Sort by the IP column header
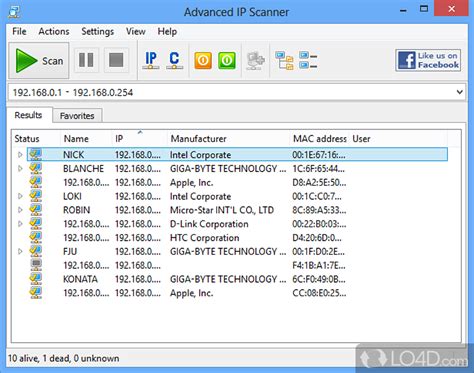This screenshot has height=373, width=474. click(139, 139)
